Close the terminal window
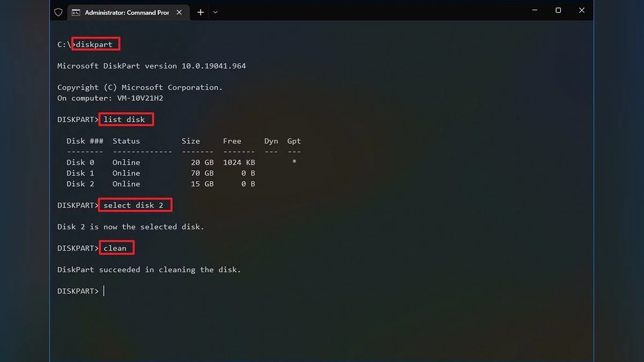This screenshot has height=362, width=644. [x=582, y=10]
